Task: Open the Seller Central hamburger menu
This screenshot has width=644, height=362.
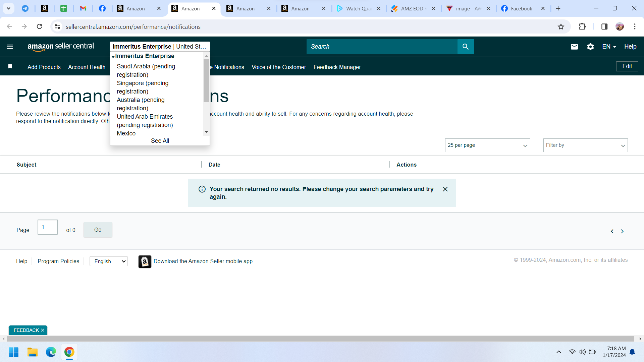Action: coord(10,47)
